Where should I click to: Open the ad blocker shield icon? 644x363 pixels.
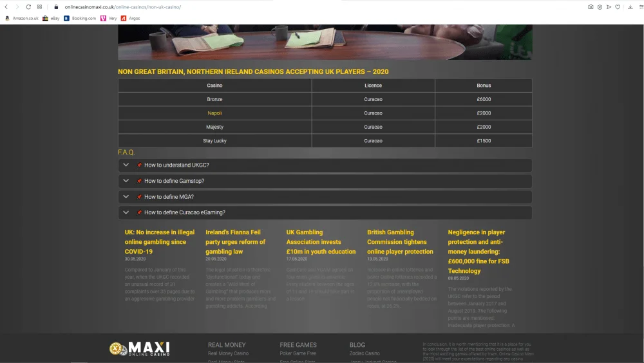(x=600, y=7)
